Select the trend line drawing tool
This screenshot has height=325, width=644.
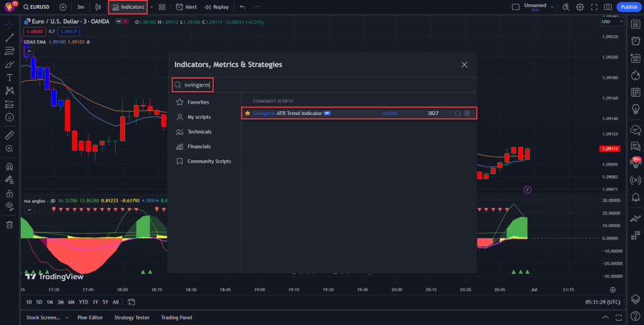[9, 38]
